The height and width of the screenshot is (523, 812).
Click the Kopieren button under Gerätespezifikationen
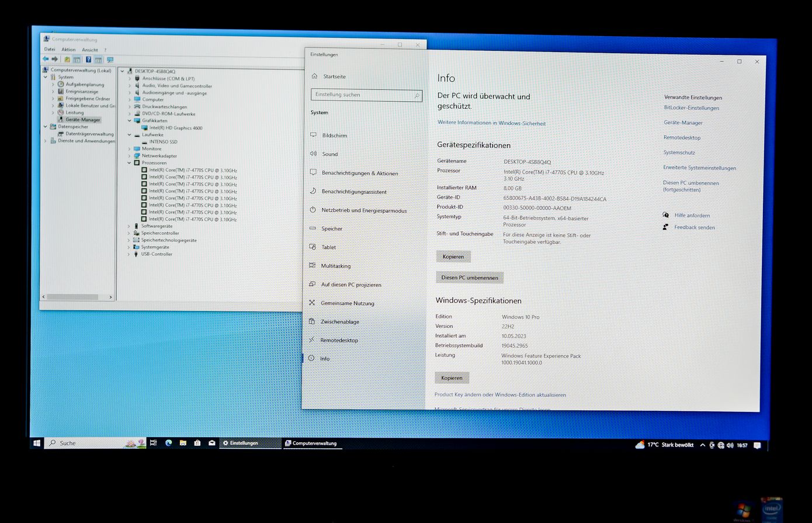[x=453, y=257]
